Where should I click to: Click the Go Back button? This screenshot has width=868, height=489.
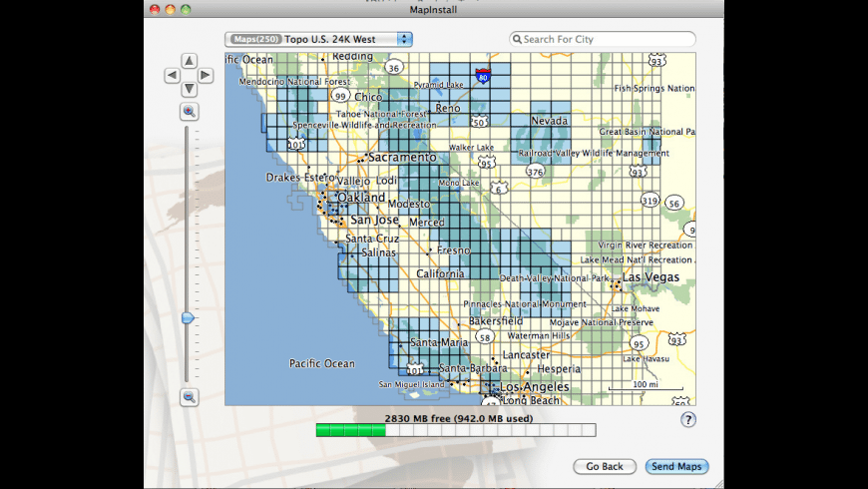click(605, 466)
